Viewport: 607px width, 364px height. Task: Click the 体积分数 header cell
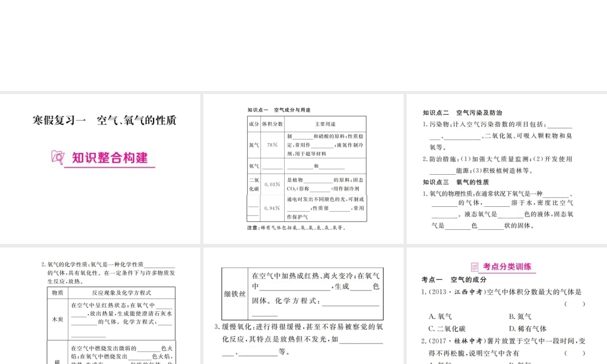272,124
